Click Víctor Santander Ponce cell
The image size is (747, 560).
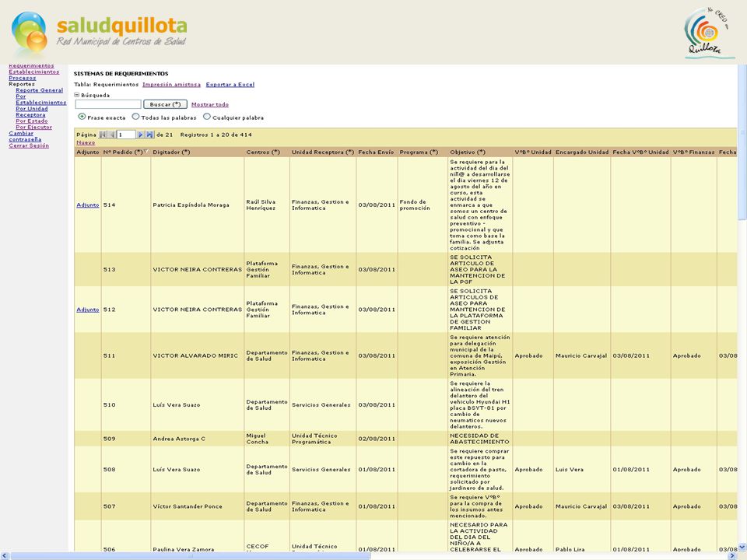tap(188, 506)
